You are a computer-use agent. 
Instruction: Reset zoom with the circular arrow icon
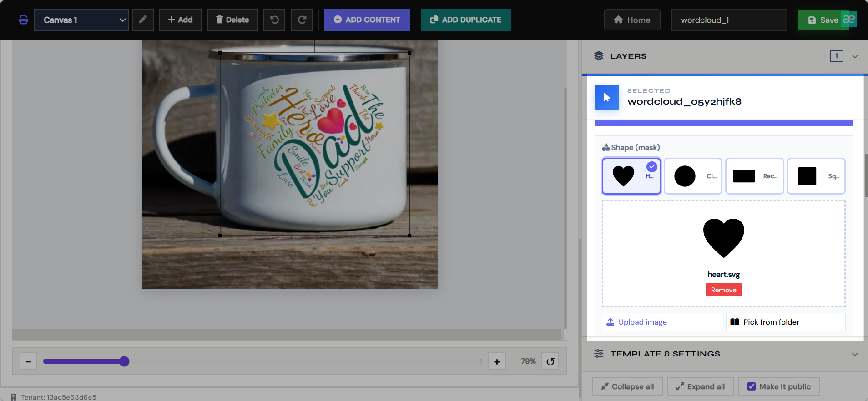[550, 361]
